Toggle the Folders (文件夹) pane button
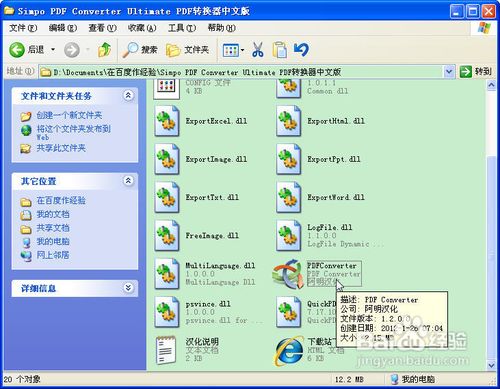 pyautogui.click(x=187, y=50)
